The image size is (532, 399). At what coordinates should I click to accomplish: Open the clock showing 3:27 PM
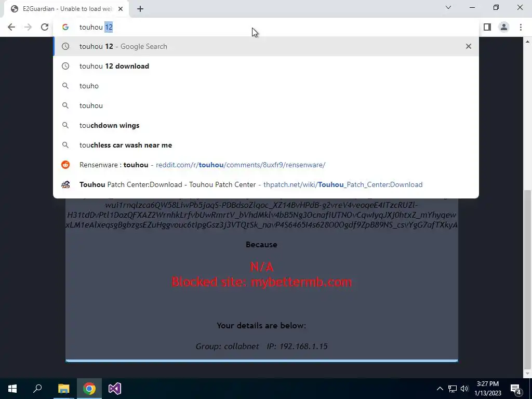(487, 389)
